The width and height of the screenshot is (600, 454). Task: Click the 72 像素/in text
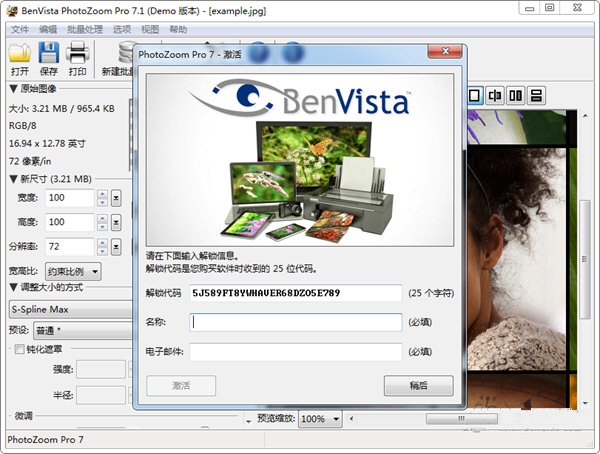[x=30, y=162]
